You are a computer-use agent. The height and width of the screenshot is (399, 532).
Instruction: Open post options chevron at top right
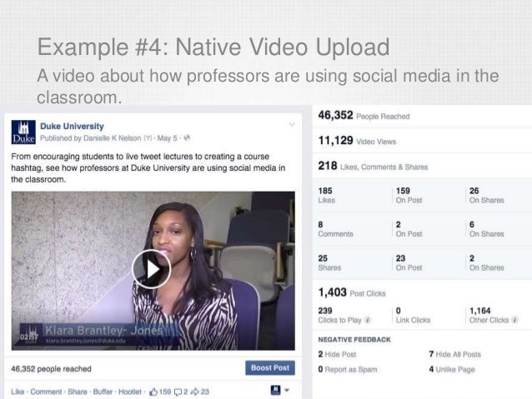tap(292, 124)
